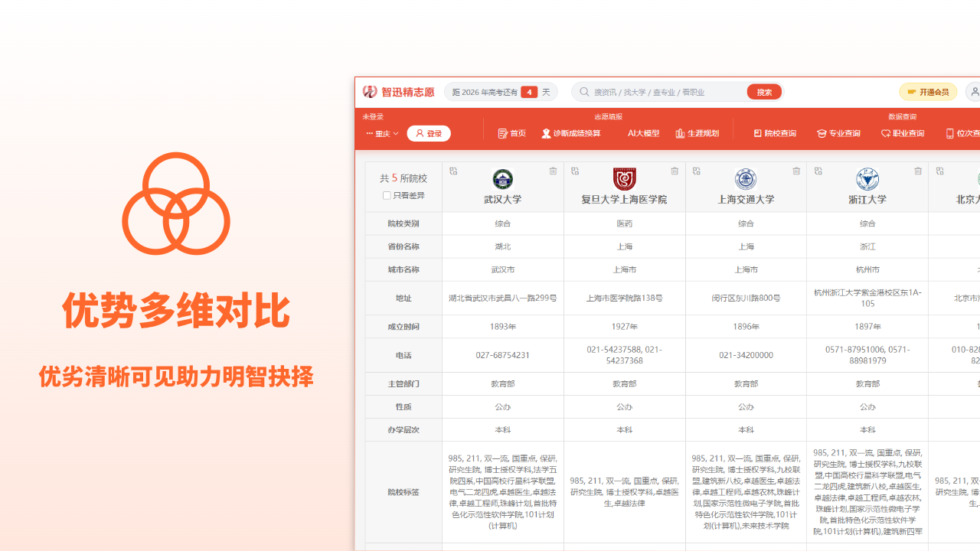This screenshot has width=980, height=551.
Task: Open 院校查询 in the navigation bar
Action: click(x=775, y=133)
